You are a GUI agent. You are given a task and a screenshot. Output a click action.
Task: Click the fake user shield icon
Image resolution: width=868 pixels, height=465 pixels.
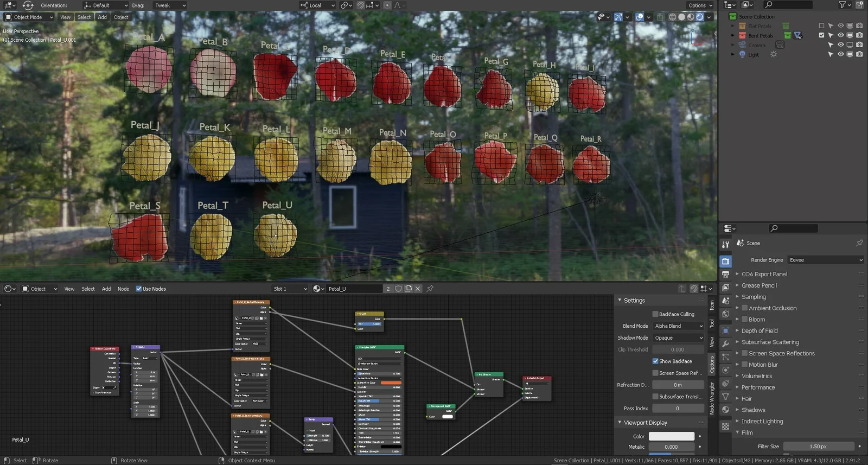click(x=398, y=289)
